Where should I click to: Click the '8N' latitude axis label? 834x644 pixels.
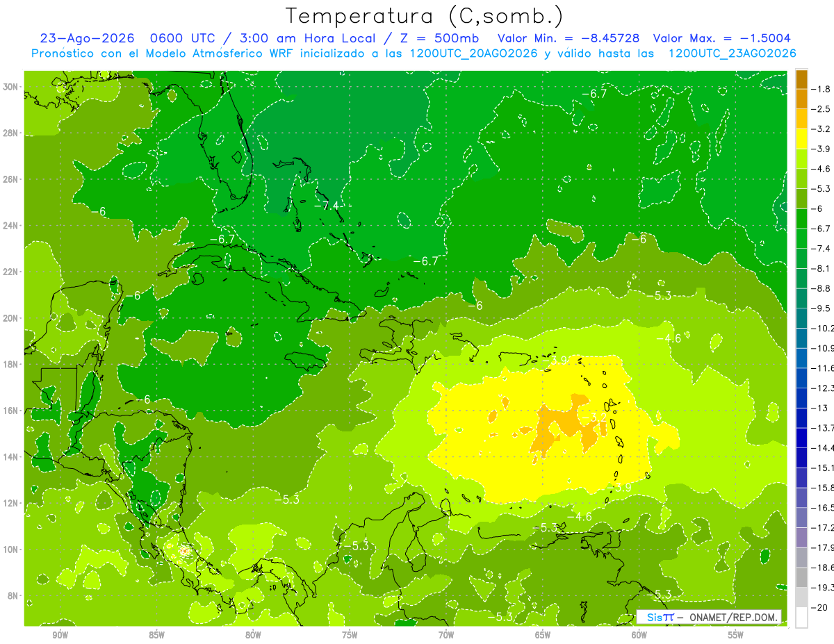coord(14,595)
